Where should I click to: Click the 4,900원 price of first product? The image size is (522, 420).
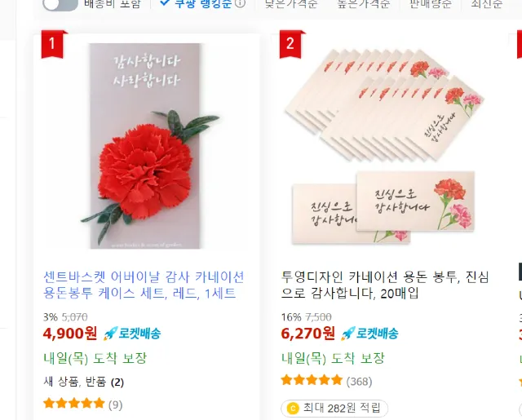pyautogui.click(x=70, y=333)
